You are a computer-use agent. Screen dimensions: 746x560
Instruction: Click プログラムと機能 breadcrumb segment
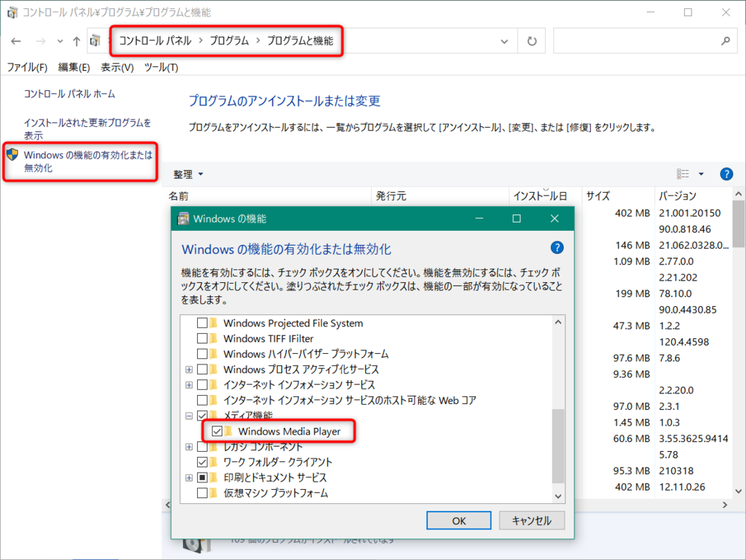click(x=300, y=41)
